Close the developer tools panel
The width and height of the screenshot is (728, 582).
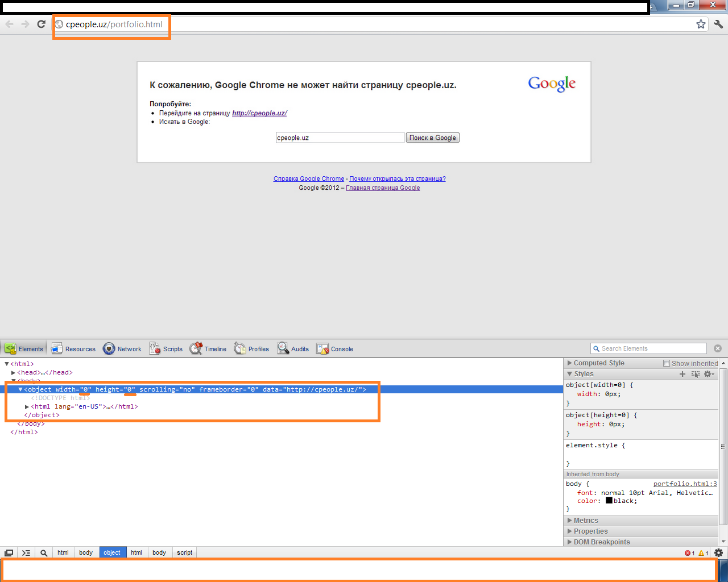click(718, 348)
